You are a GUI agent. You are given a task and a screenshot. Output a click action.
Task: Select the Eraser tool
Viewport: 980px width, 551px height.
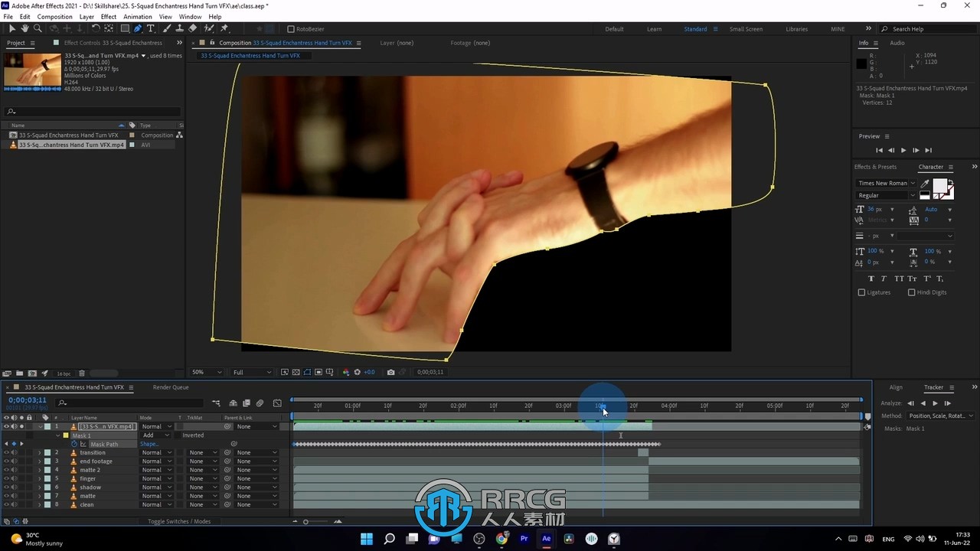(x=193, y=28)
